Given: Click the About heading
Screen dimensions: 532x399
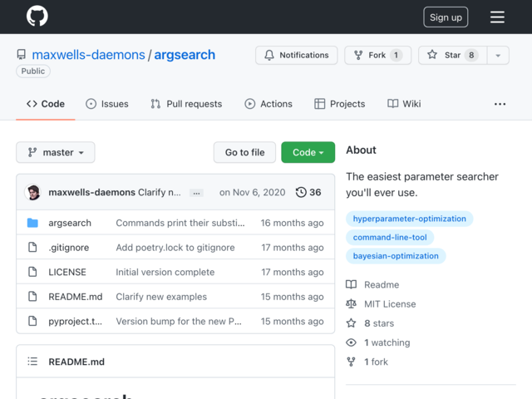Looking at the screenshot, I should pyautogui.click(x=361, y=150).
